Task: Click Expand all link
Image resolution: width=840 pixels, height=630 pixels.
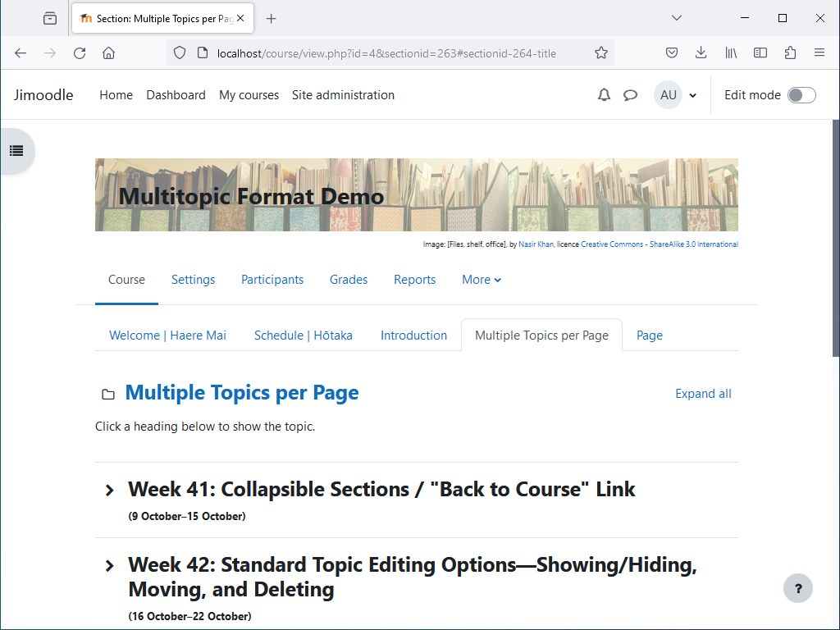Action: pyautogui.click(x=703, y=394)
